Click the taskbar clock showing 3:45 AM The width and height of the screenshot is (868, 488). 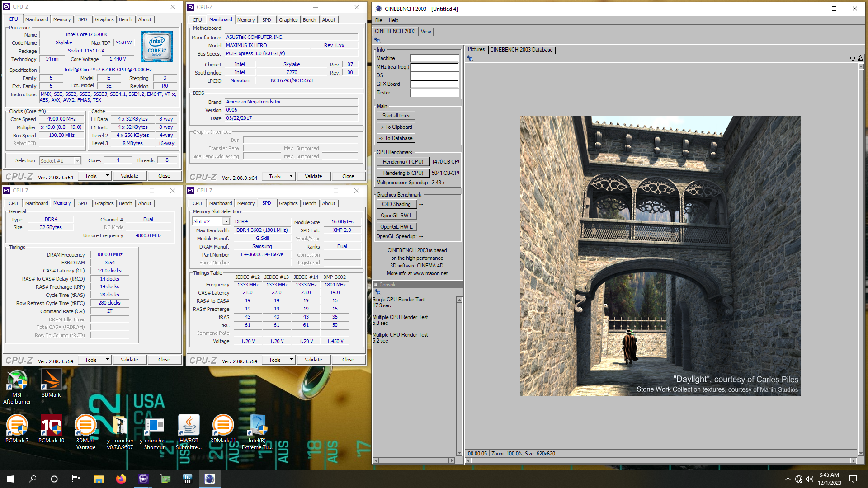click(x=829, y=479)
